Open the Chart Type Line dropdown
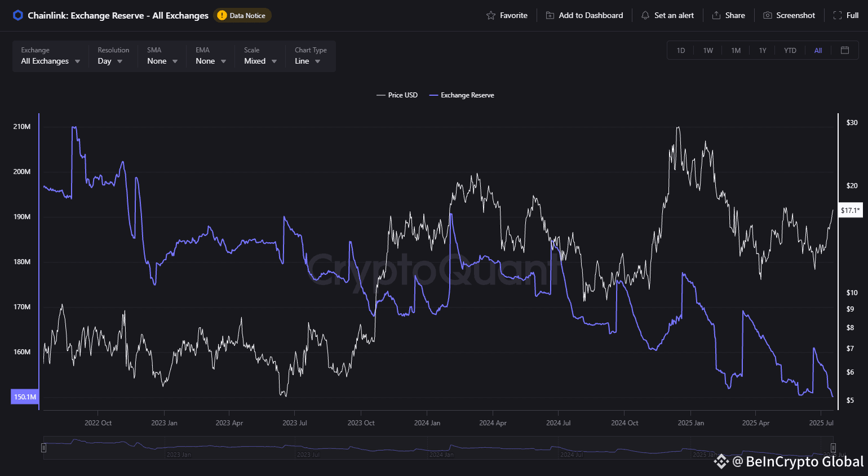The width and height of the screenshot is (868, 476). click(x=311, y=56)
